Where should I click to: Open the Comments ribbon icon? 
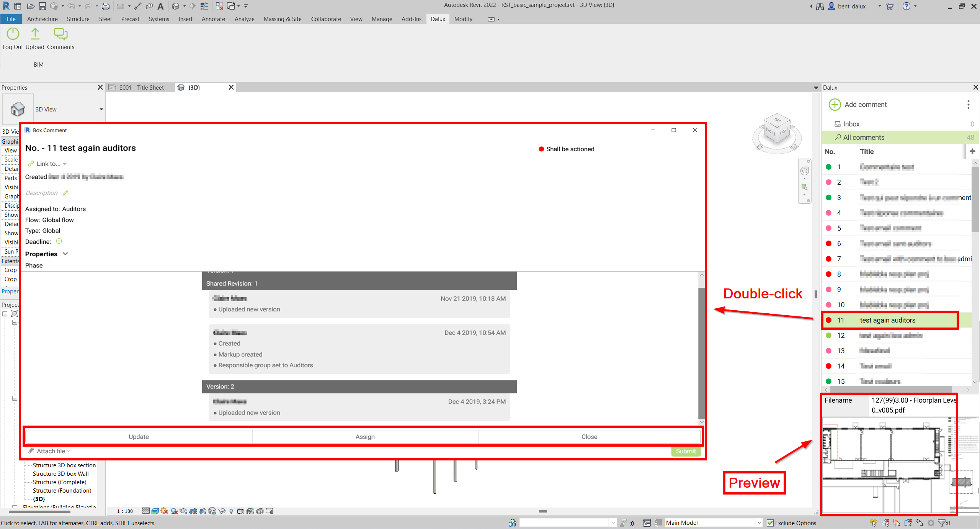(x=60, y=34)
